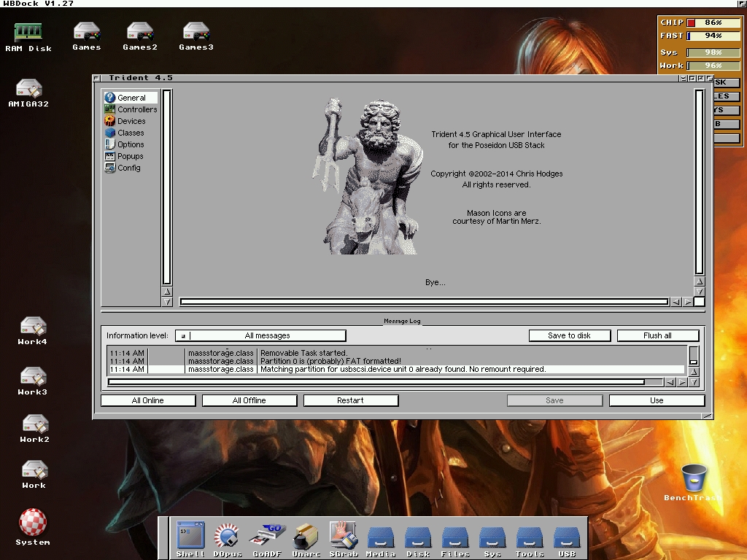Open GoADF in the dock
The height and width of the screenshot is (560, 747).
pyautogui.click(x=267, y=539)
